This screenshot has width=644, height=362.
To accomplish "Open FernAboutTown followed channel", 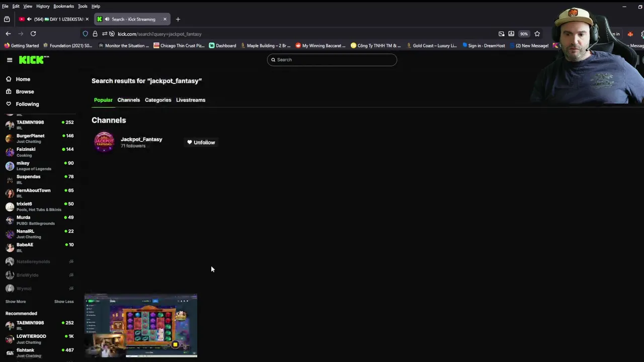I will [40, 193].
